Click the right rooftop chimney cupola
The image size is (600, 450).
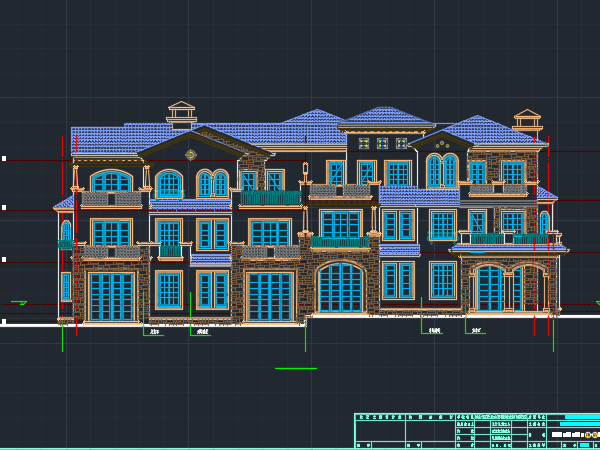(x=527, y=121)
